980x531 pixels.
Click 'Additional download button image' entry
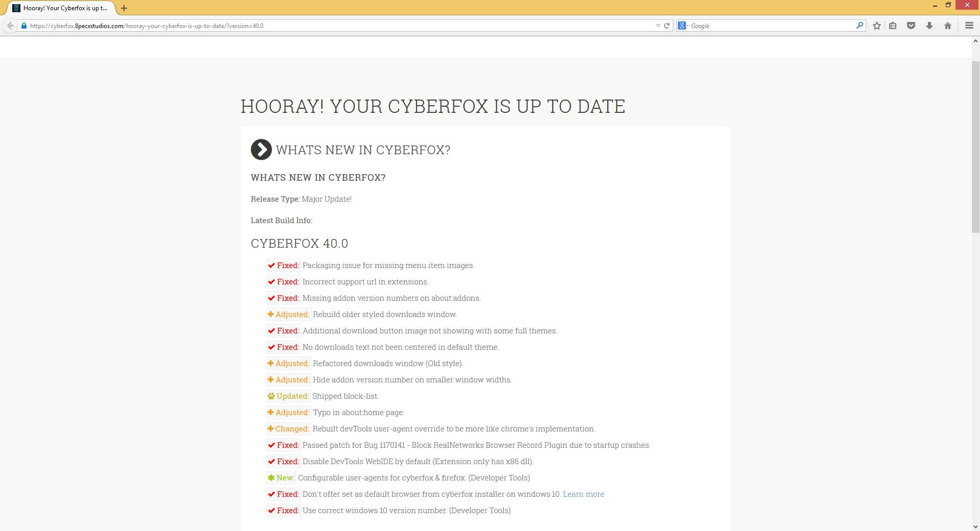(x=430, y=331)
